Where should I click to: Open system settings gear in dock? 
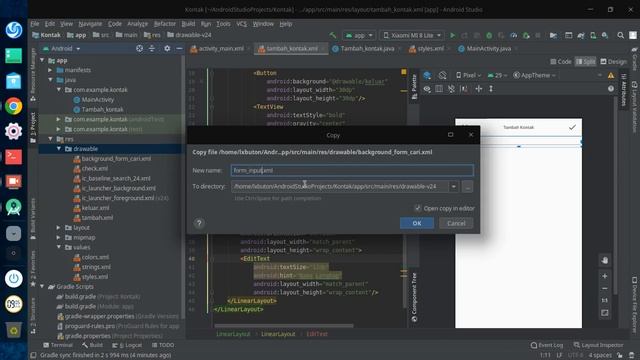(13, 131)
